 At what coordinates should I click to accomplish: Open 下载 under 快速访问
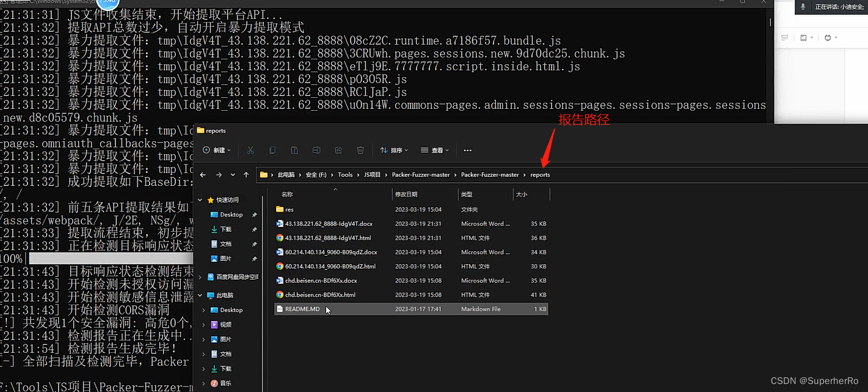225,229
